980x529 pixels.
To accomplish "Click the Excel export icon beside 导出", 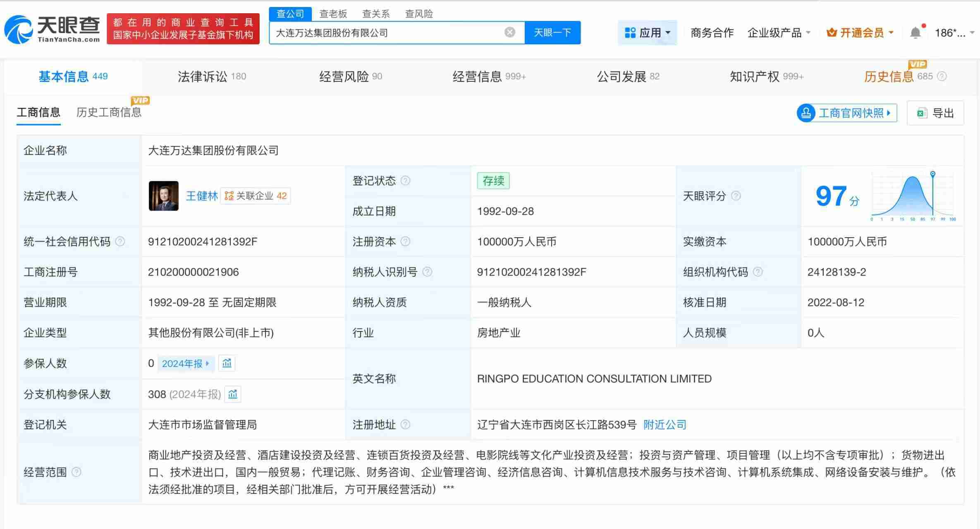I will tap(921, 112).
